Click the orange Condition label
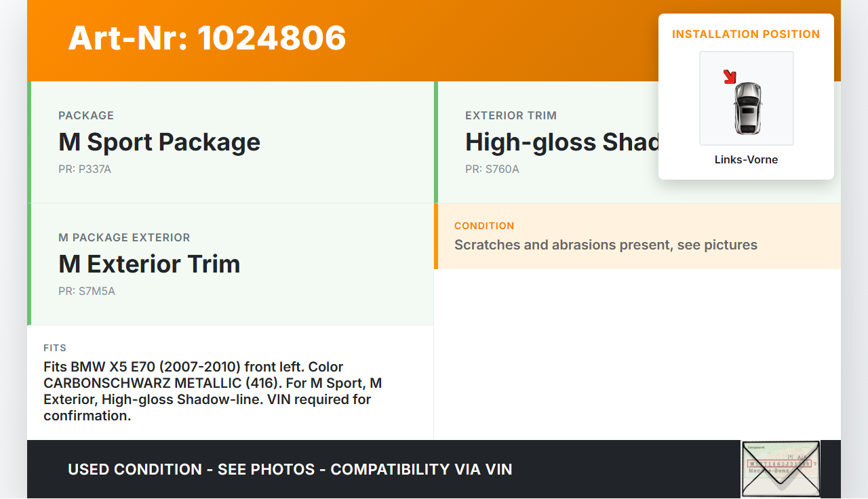 (484, 226)
